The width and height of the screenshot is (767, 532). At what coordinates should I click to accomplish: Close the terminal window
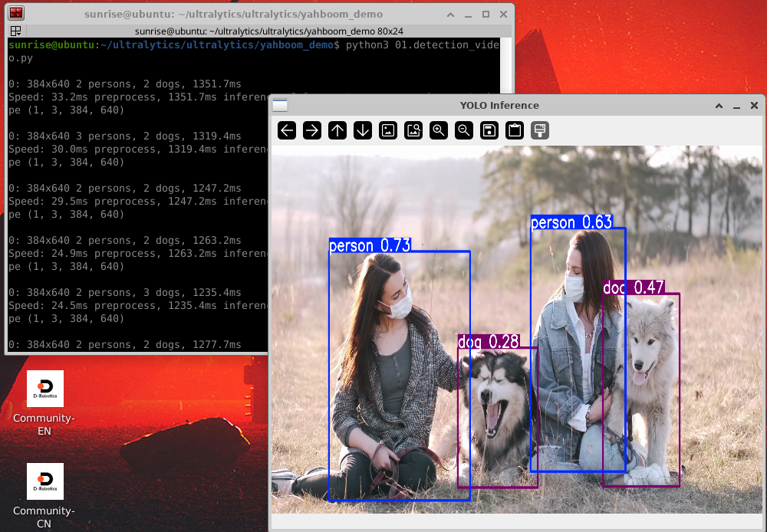(503, 14)
